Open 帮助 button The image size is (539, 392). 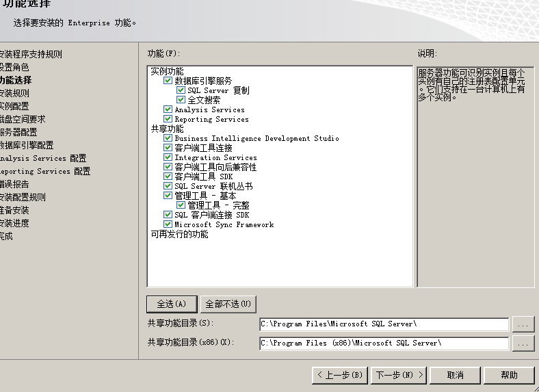509,375
